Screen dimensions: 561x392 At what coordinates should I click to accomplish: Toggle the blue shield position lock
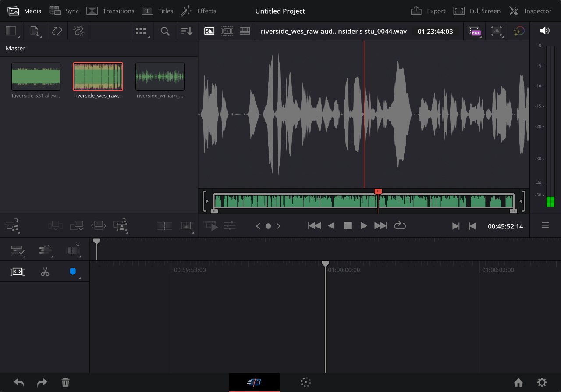pyautogui.click(x=73, y=271)
